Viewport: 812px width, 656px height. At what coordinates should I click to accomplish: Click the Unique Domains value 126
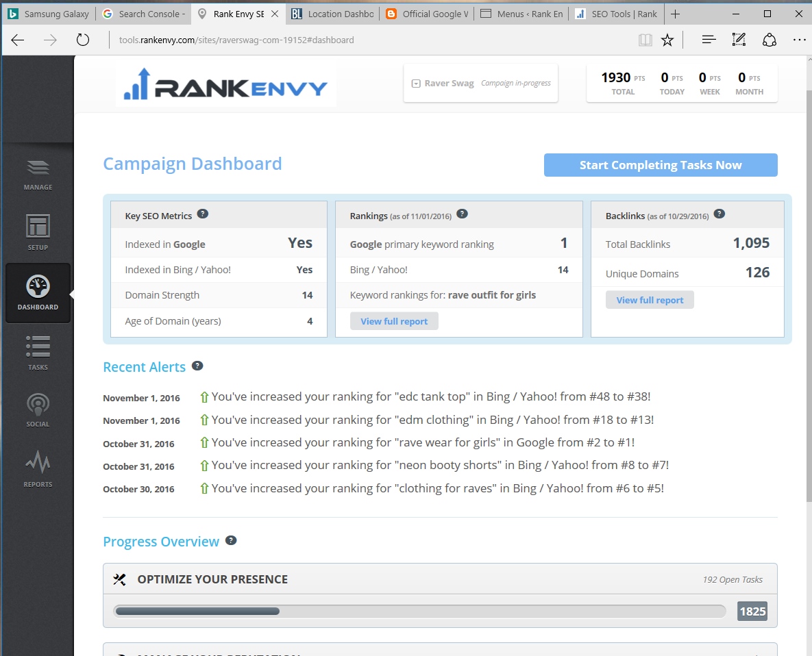coord(757,272)
